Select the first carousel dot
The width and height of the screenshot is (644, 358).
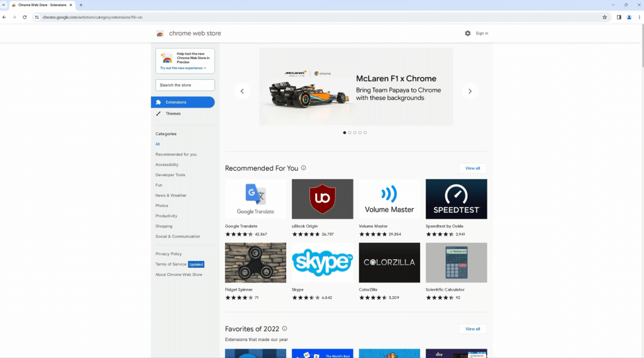point(344,133)
